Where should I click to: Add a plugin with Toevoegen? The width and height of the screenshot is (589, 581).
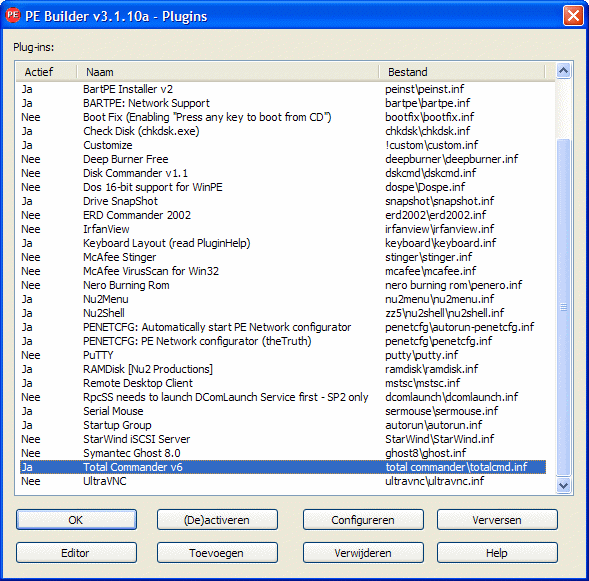[217, 553]
